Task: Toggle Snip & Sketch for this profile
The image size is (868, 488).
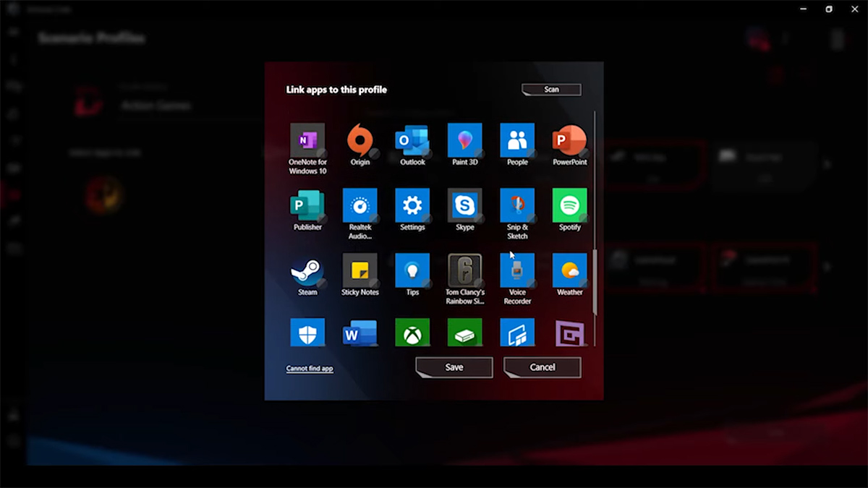Action: click(x=516, y=206)
